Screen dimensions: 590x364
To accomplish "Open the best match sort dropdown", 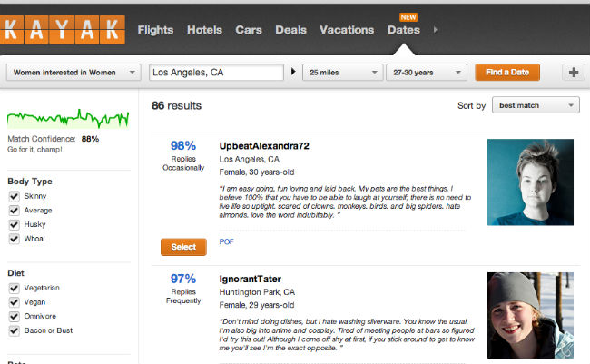I will coord(536,105).
